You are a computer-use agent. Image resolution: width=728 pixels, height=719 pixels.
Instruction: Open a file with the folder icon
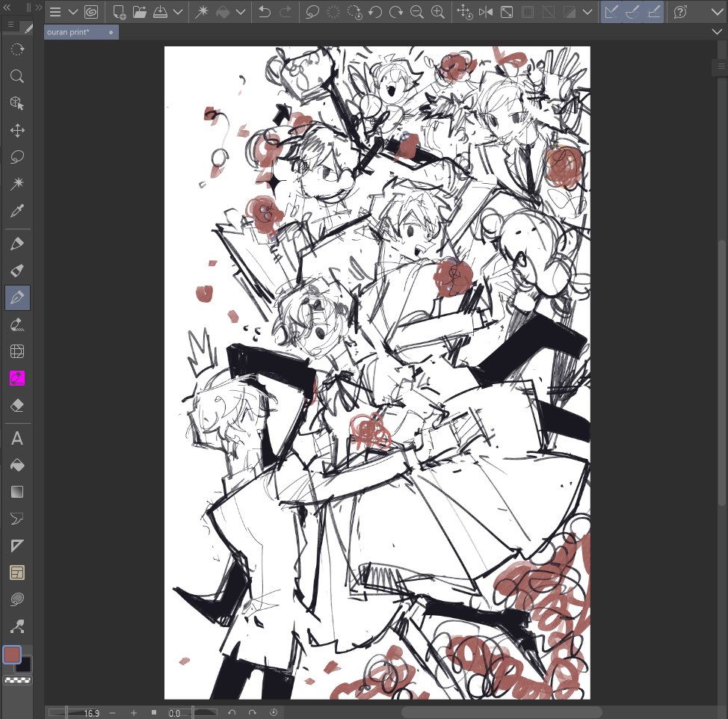click(139, 12)
